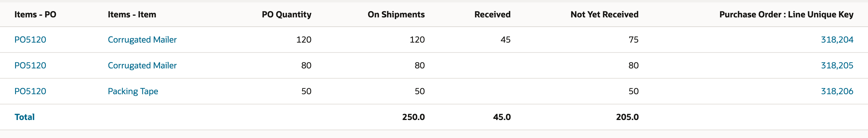Viewport: 868px width, 138px height.
Task: Select the 205.0 Not Yet Received total
Action: click(627, 117)
